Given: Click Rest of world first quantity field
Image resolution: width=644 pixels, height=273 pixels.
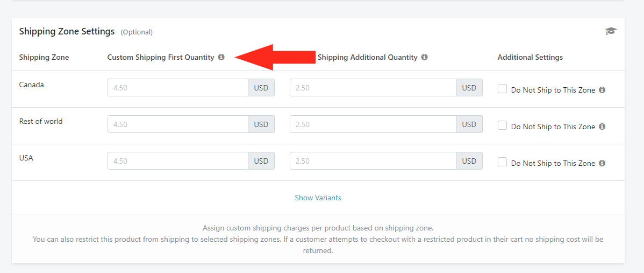Looking at the screenshot, I should click(178, 124).
